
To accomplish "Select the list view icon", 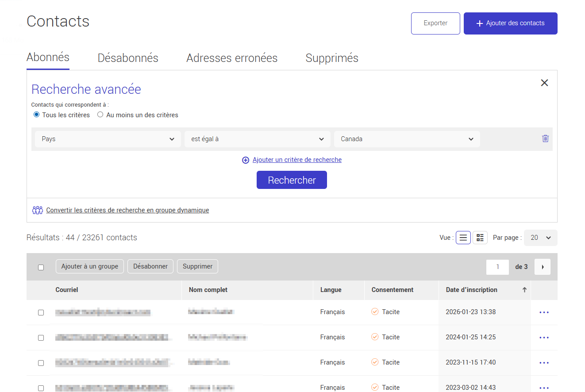I will click(463, 238).
